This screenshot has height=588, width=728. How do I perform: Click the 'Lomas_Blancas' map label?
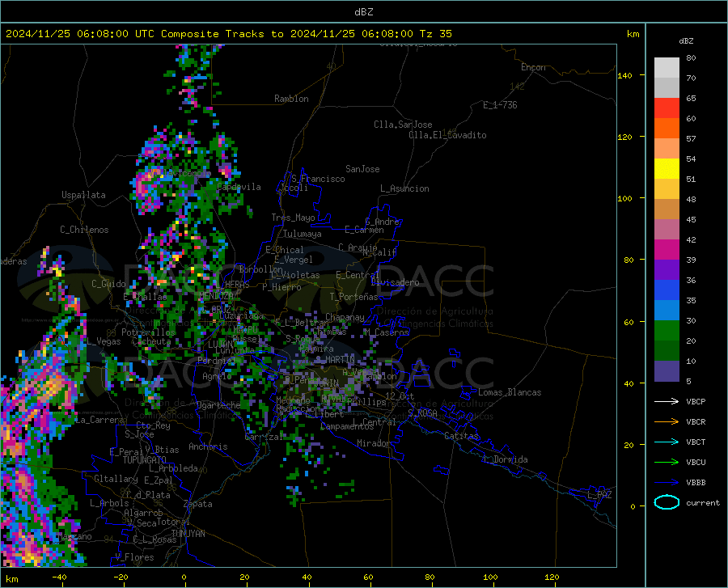point(510,392)
